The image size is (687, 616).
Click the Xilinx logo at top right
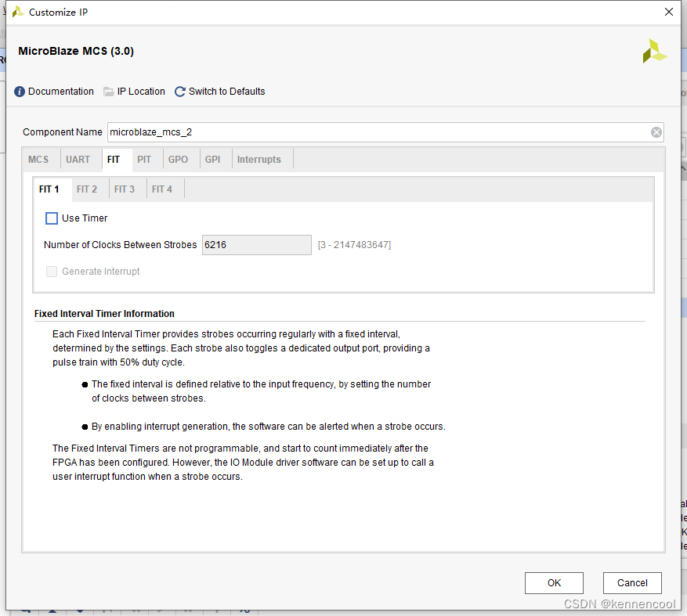(655, 51)
